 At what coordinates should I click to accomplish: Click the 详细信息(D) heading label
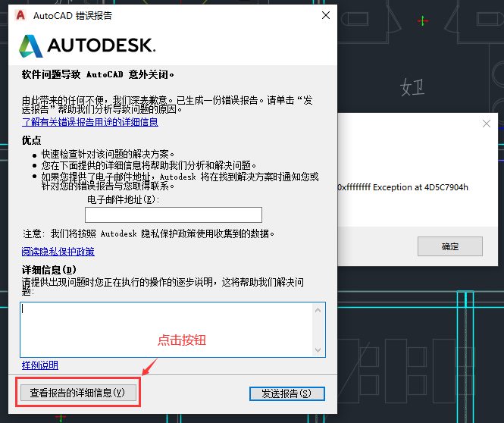pos(49,269)
